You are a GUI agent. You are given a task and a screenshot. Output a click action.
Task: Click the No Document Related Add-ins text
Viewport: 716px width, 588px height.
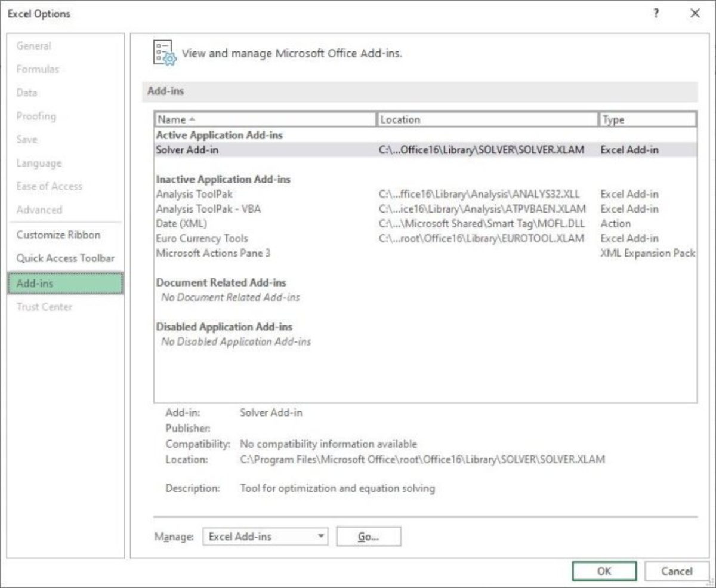(230, 297)
